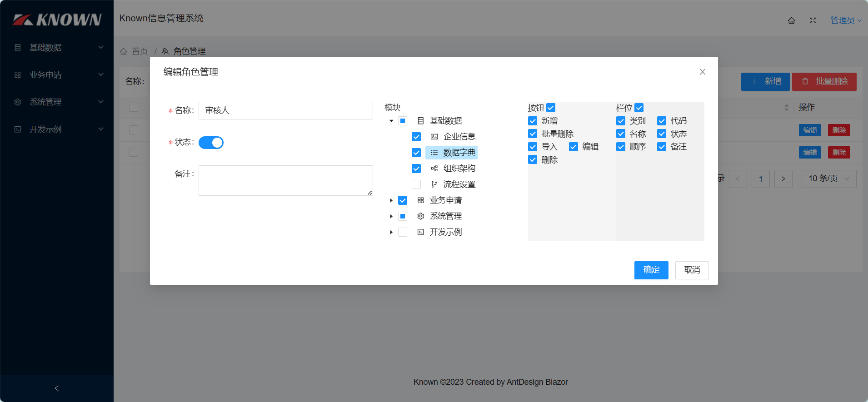The width and height of the screenshot is (868, 402).
Task: Click the 新增 button behind dialog
Action: [x=765, y=81]
